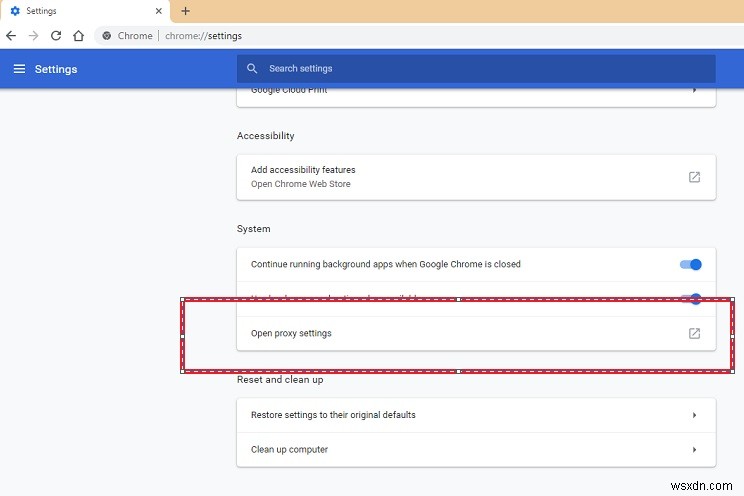Screen dimensions: 744x496
Task: Click the forward navigation arrow
Action: click(x=33, y=35)
